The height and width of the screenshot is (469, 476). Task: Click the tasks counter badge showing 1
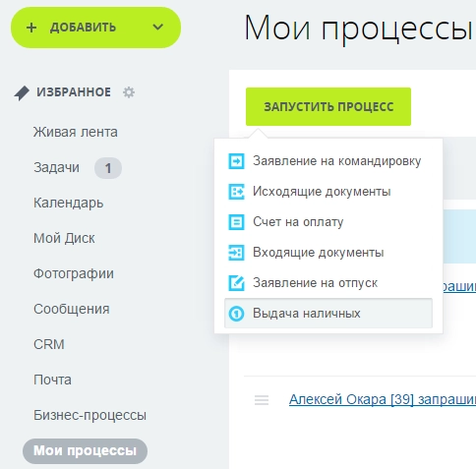[x=108, y=168]
